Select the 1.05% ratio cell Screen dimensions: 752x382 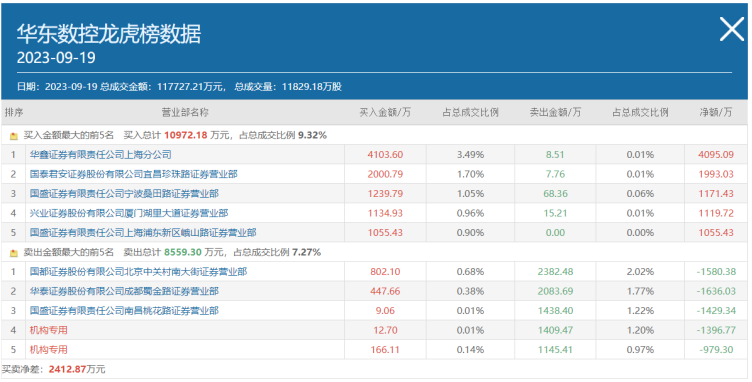click(470, 194)
